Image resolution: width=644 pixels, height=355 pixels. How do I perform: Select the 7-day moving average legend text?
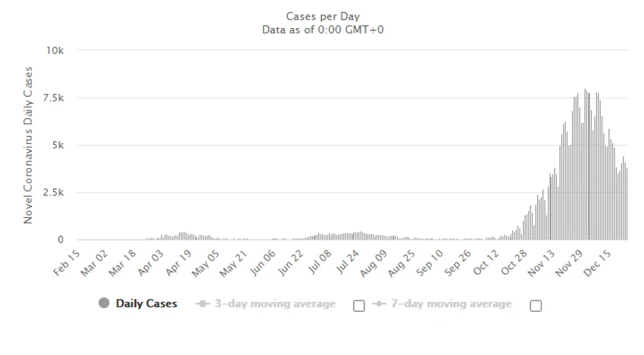click(452, 304)
